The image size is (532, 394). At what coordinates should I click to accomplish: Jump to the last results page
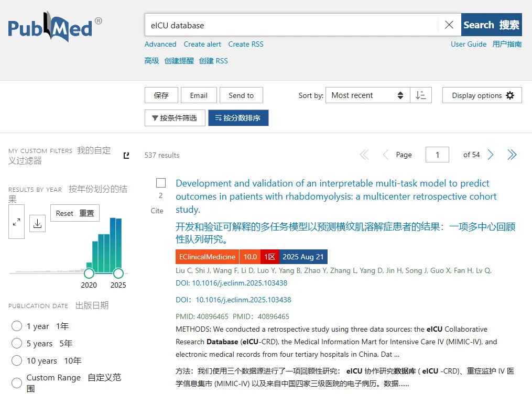click(x=512, y=155)
